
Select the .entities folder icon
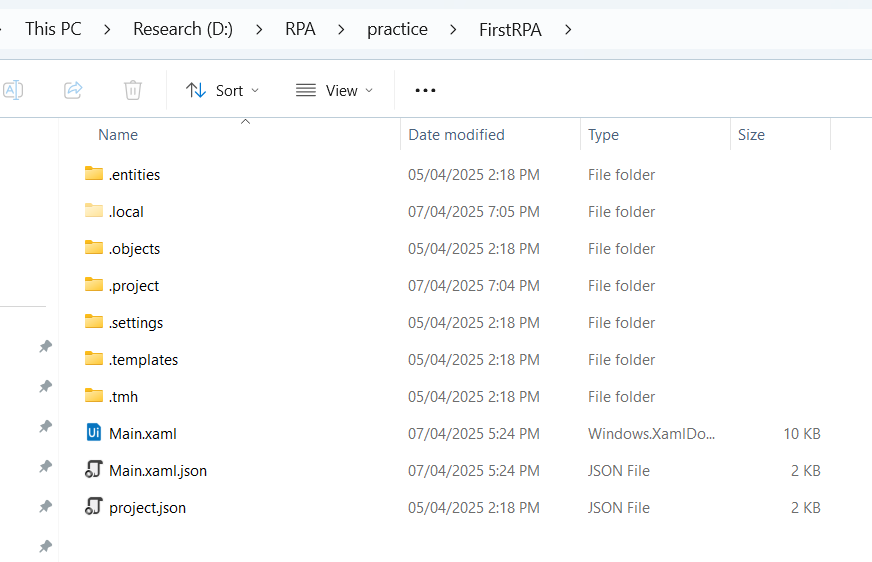pyautogui.click(x=94, y=173)
